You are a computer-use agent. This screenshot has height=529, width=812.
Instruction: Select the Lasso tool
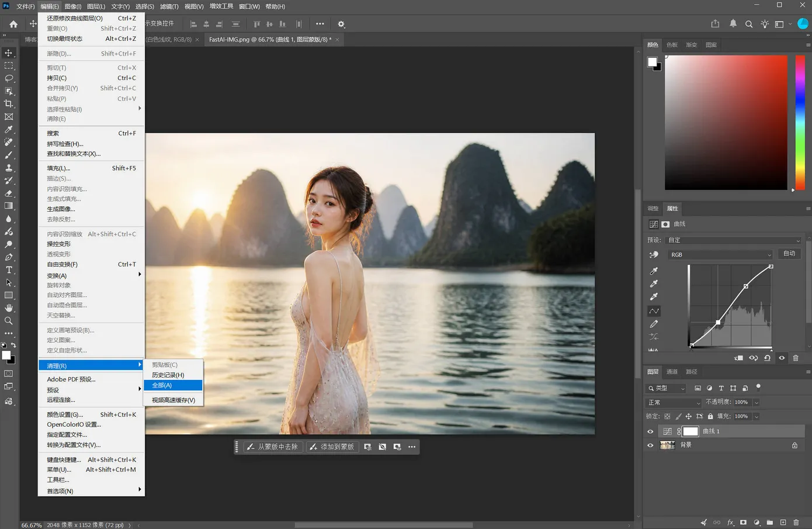(x=9, y=78)
